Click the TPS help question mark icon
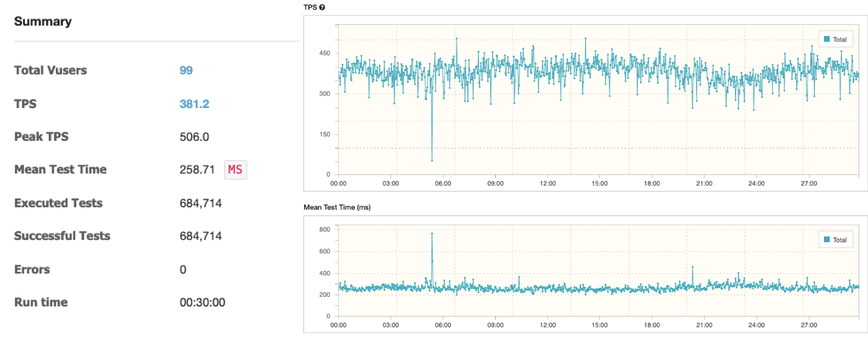The height and width of the screenshot is (339, 868). tap(322, 7)
